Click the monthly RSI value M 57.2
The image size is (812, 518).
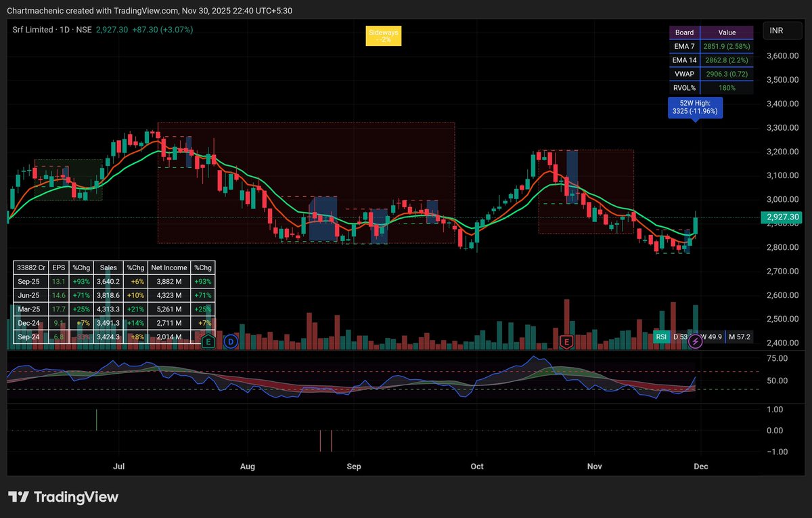(738, 337)
